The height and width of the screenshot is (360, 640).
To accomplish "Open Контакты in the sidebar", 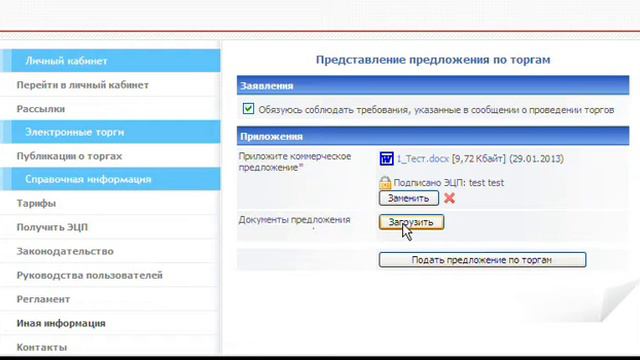I will click(x=42, y=347).
